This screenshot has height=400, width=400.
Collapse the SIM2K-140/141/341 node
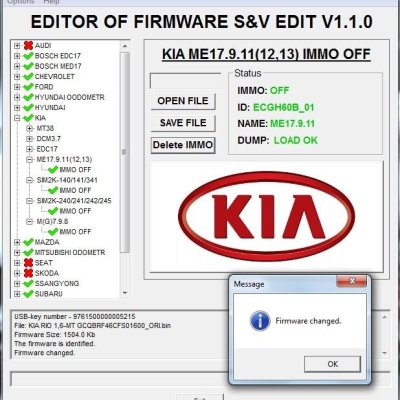point(30,180)
